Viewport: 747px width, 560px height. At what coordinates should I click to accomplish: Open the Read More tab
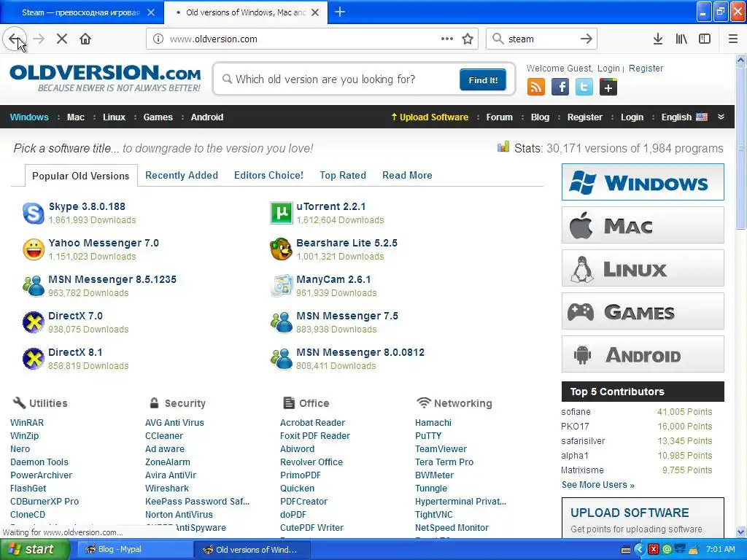pos(407,175)
